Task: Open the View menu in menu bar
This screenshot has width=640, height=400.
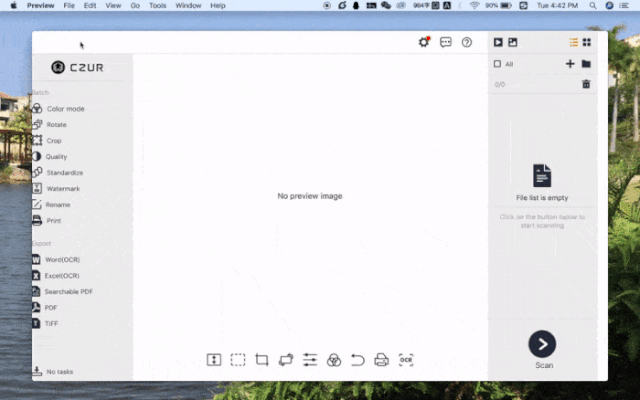Action: tap(113, 5)
